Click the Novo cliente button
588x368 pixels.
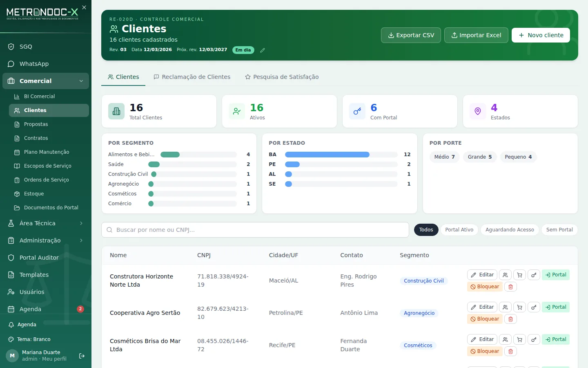[x=541, y=35]
